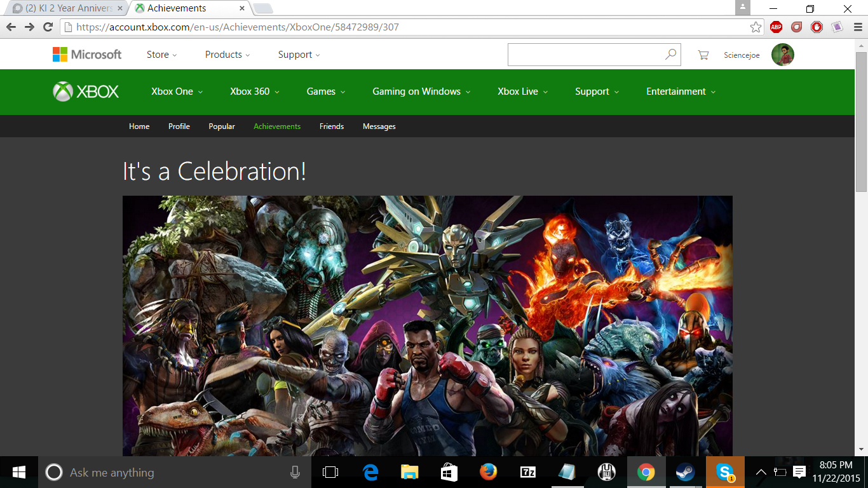The height and width of the screenshot is (488, 868).
Task: Click the Cortana microphone icon
Action: click(x=295, y=472)
